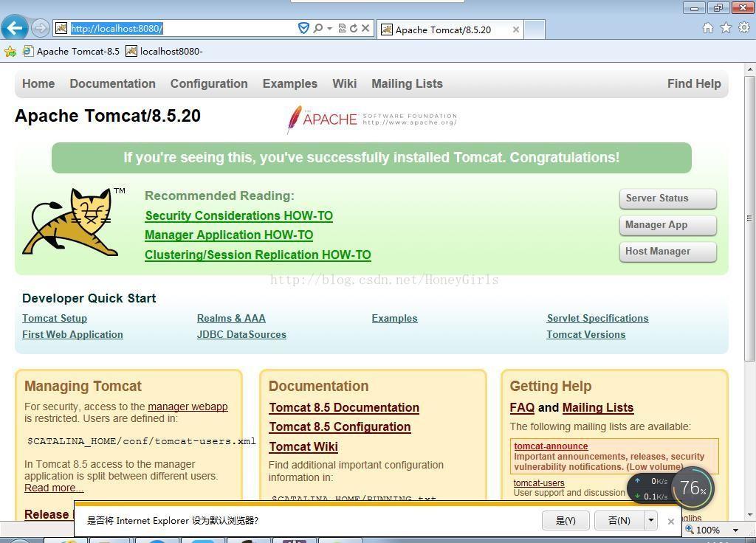The image size is (756, 543).
Task: Click the stop loading X icon
Action: (x=365, y=29)
